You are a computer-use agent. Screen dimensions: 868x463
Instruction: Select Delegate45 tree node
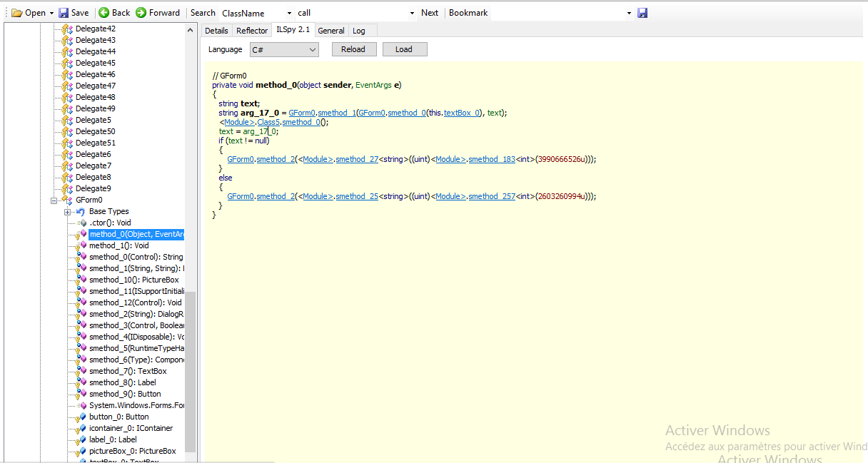[95, 63]
